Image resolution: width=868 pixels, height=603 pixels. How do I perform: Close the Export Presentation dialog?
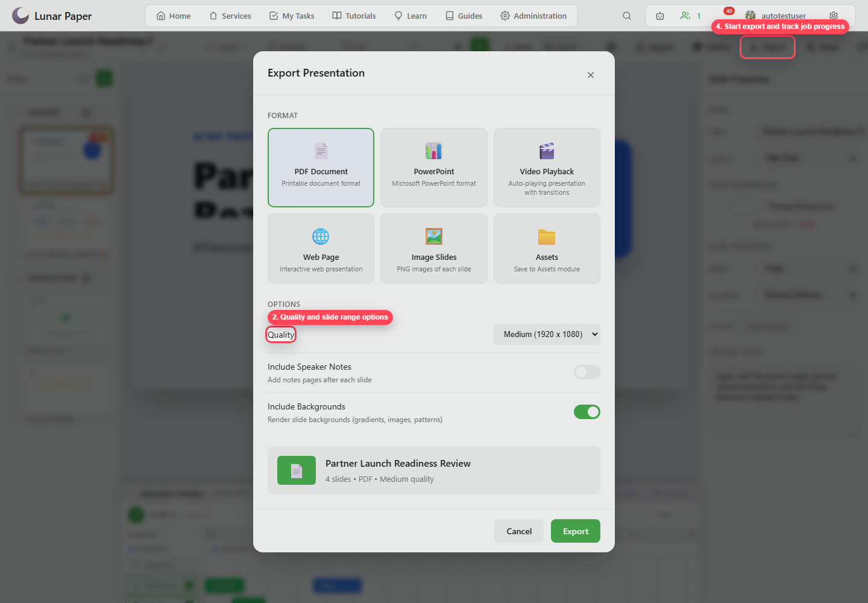point(591,75)
